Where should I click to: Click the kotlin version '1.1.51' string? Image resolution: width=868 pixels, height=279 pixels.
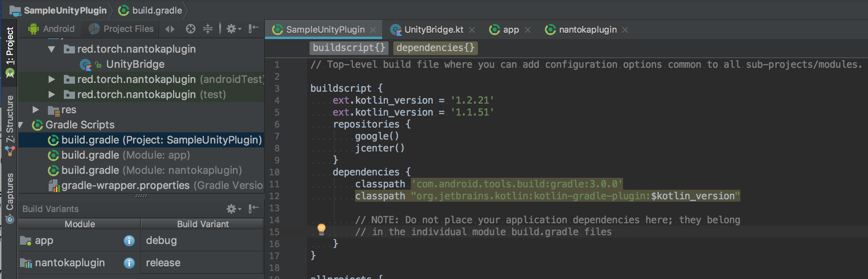point(472,112)
